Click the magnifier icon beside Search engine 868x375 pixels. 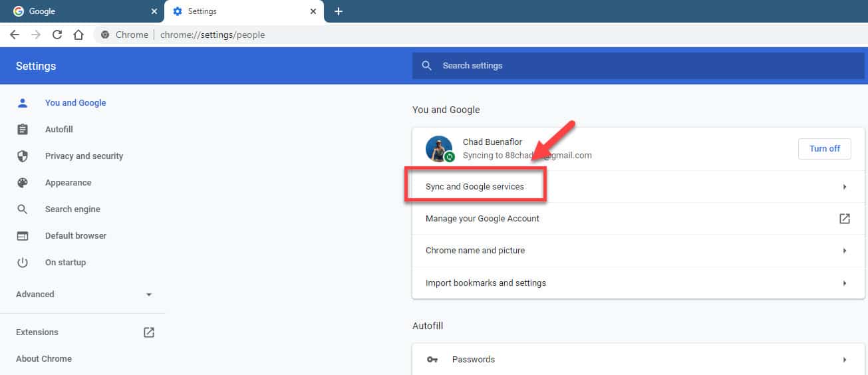pyautogui.click(x=23, y=209)
